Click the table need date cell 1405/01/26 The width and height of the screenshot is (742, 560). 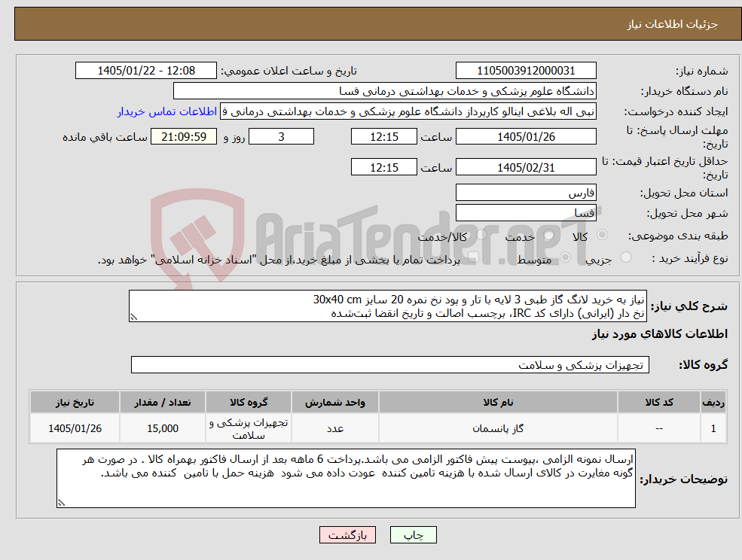coord(75,428)
